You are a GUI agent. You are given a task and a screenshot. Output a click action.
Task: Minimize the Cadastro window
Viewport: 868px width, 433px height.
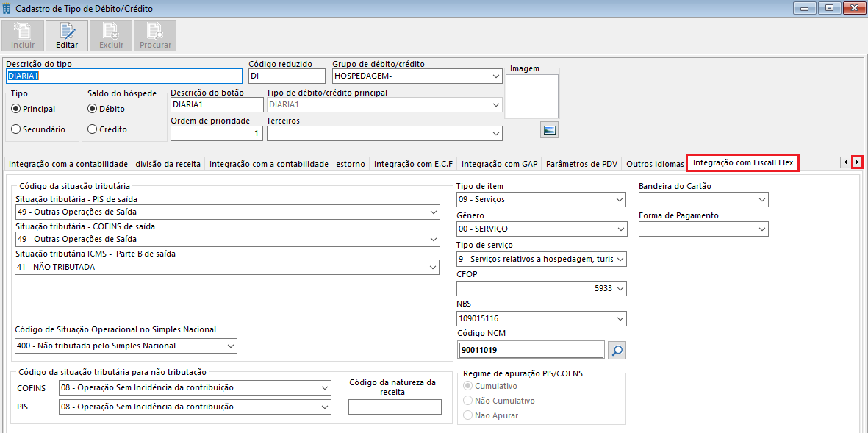pyautogui.click(x=804, y=8)
